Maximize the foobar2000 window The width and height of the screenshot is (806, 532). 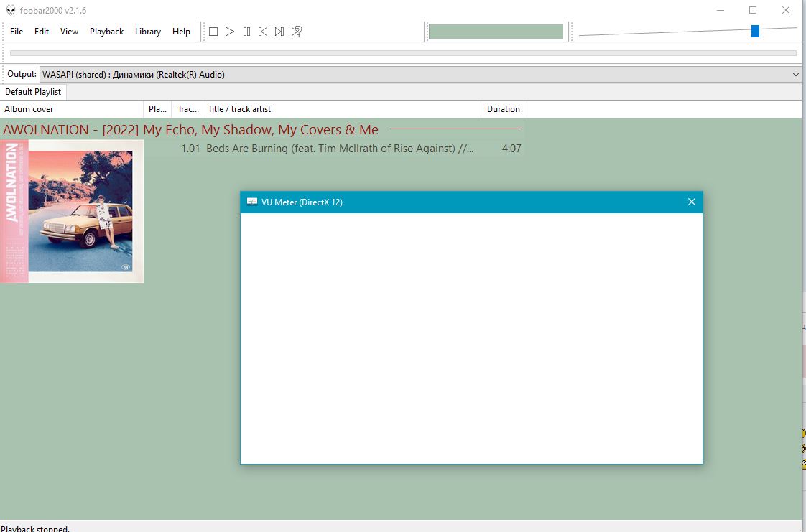753,10
